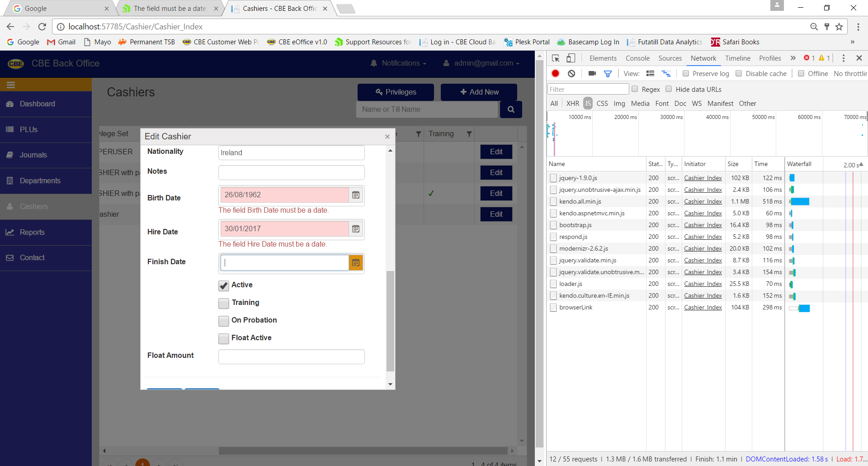868x466 pixels.
Task: Click the Privileges button
Action: coord(396,92)
